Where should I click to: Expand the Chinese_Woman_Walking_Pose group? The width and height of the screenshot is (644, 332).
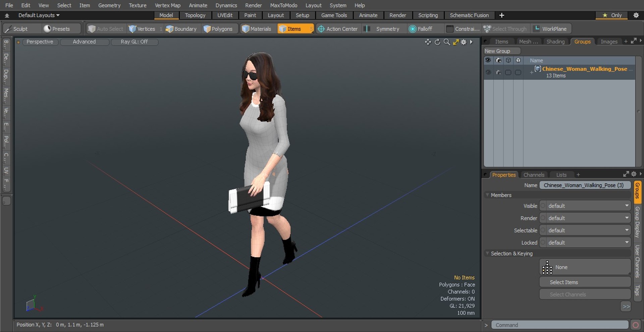coord(531,72)
